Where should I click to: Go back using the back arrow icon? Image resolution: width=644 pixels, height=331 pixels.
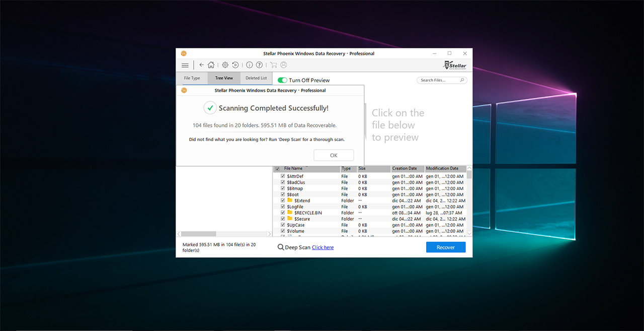pos(202,65)
